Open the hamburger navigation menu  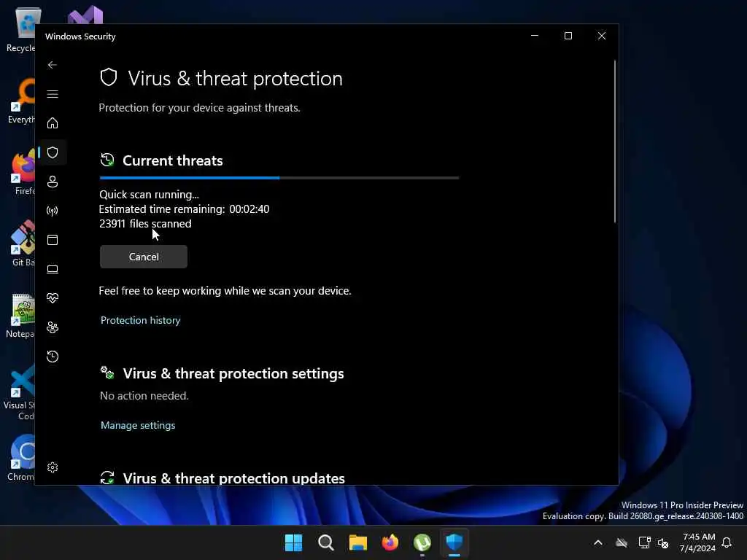click(53, 94)
